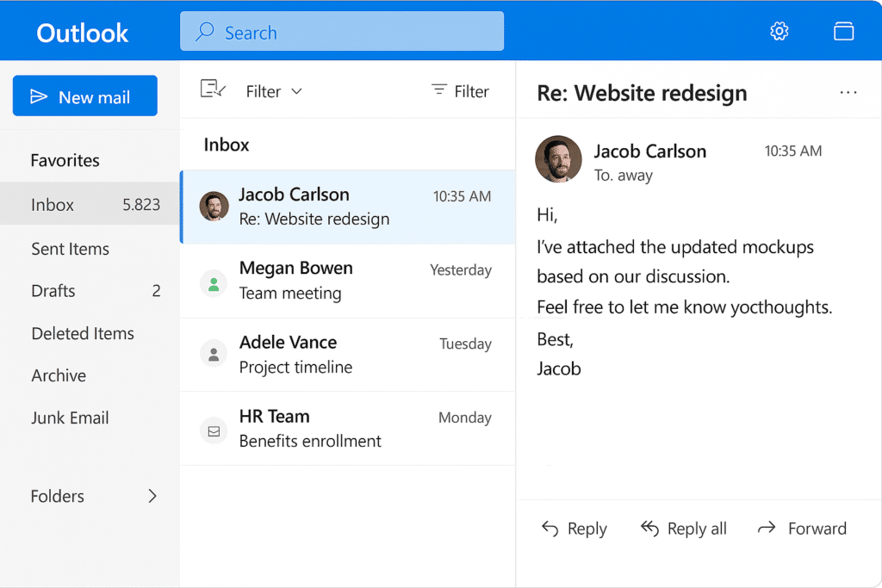The image size is (882, 588).
Task: Click 'HR Team' sender name
Action: coord(275,416)
